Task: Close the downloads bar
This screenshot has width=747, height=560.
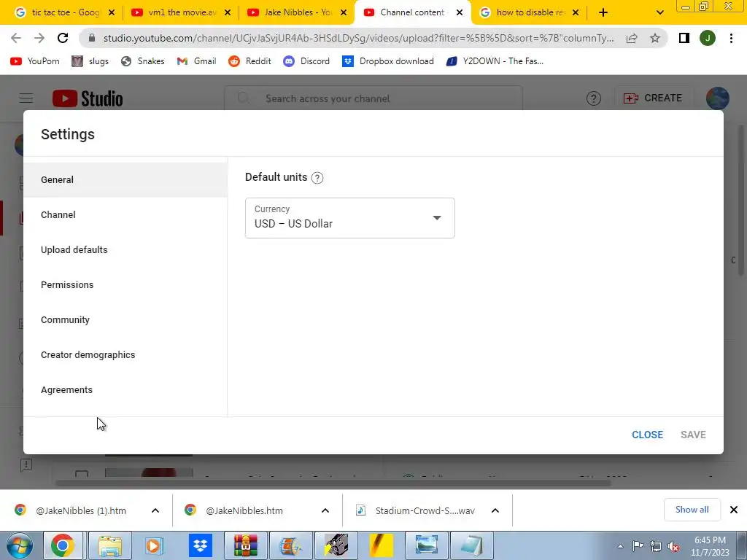Action: [734, 510]
